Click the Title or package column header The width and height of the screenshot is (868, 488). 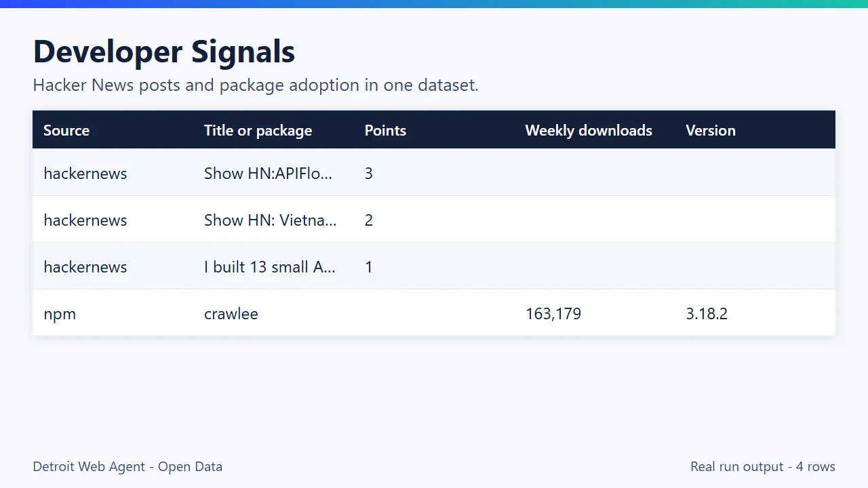[258, 130]
